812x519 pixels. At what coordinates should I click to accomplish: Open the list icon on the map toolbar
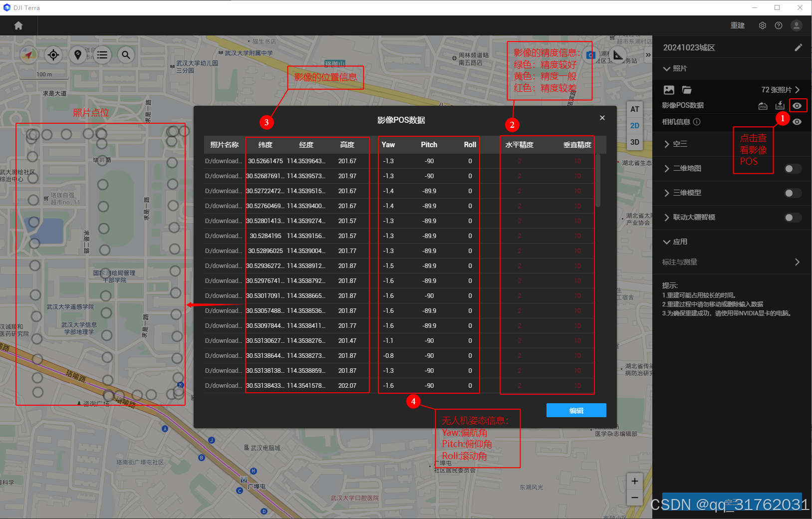click(102, 54)
